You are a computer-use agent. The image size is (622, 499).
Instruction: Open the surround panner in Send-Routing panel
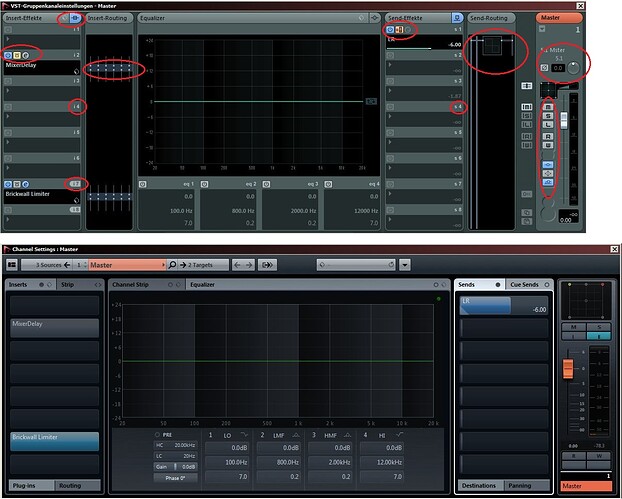click(x=492, y=45)
